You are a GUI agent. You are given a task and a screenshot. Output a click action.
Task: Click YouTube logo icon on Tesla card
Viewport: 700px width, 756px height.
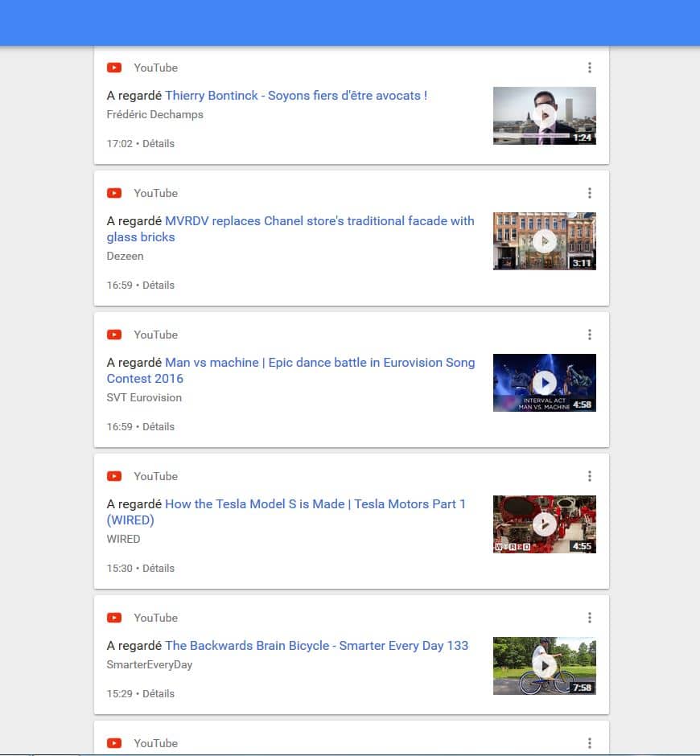point(114,477)
